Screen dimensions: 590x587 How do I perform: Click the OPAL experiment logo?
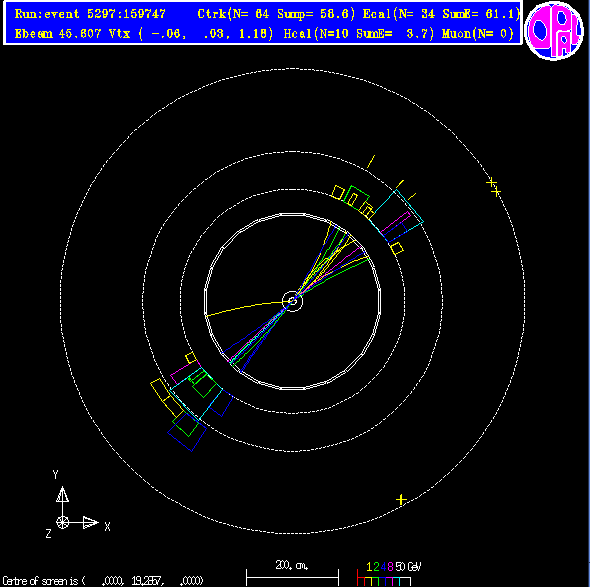coord(554,31)
